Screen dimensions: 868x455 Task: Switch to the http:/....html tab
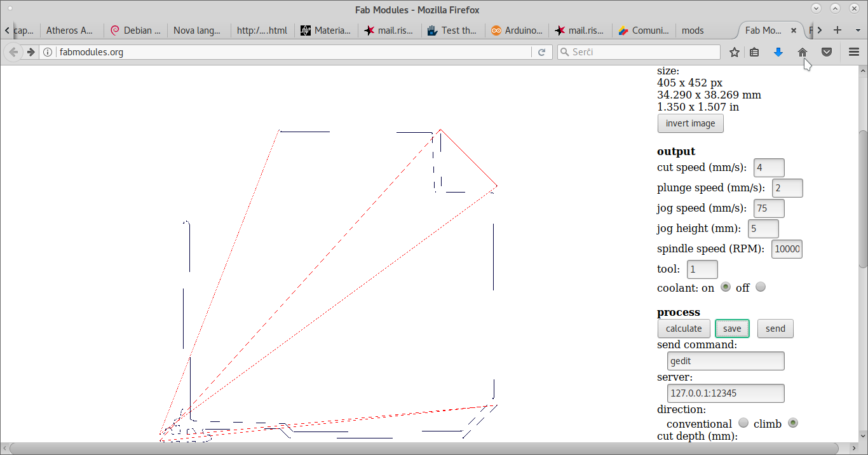pos(262,30)
